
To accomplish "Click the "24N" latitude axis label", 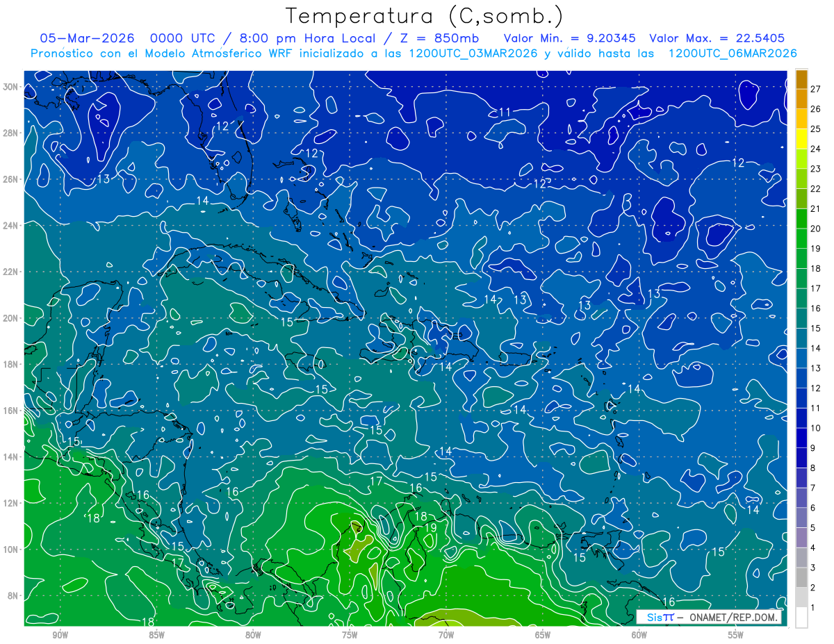I will (x=12, y=225).
